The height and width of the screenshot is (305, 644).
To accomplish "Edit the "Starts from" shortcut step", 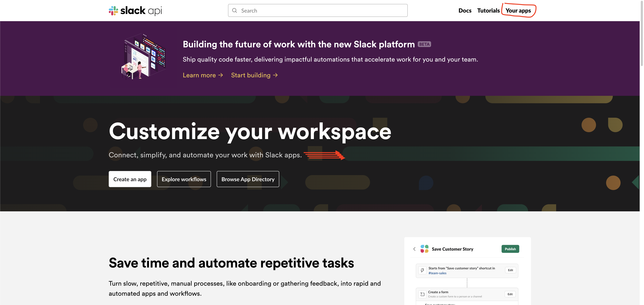I will (510, 270).
